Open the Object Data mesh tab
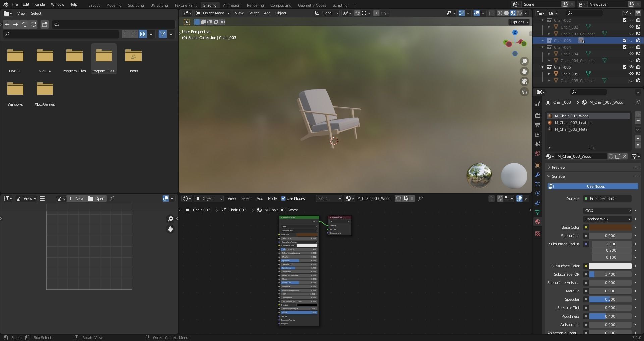Viewport: 644px width, 341px height. 538,212
